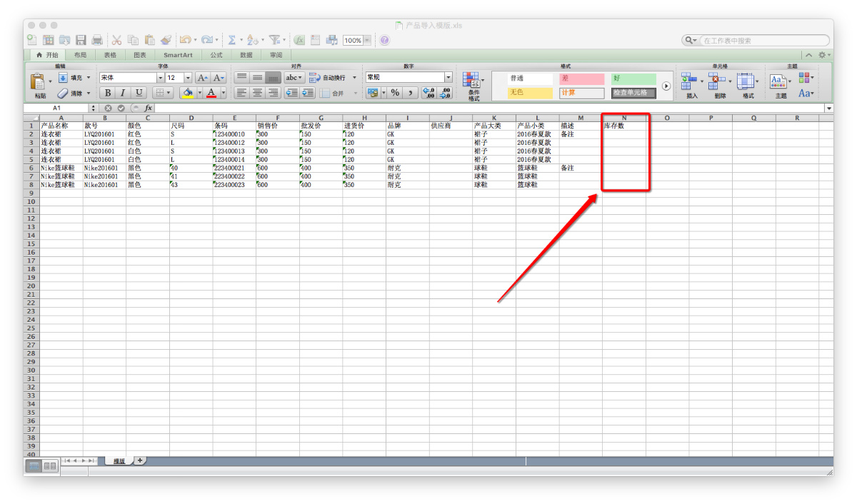Click the toolbar Paste clipboard icon

(150, 41)
